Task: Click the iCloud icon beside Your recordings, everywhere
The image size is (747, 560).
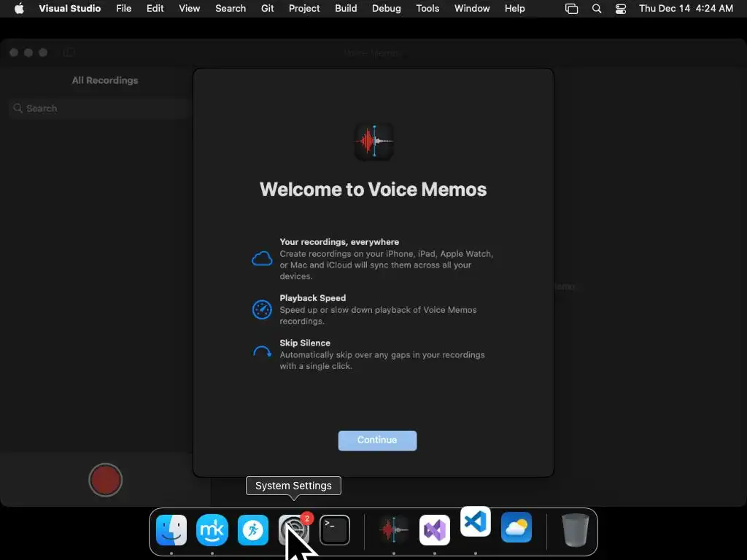Action: tap(262, 259)
